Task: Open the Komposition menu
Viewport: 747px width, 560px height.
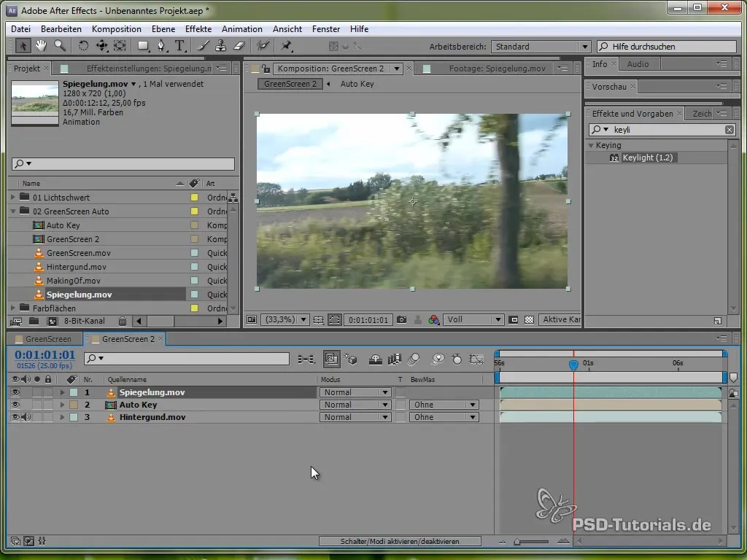Action: [x=116, y=29]
